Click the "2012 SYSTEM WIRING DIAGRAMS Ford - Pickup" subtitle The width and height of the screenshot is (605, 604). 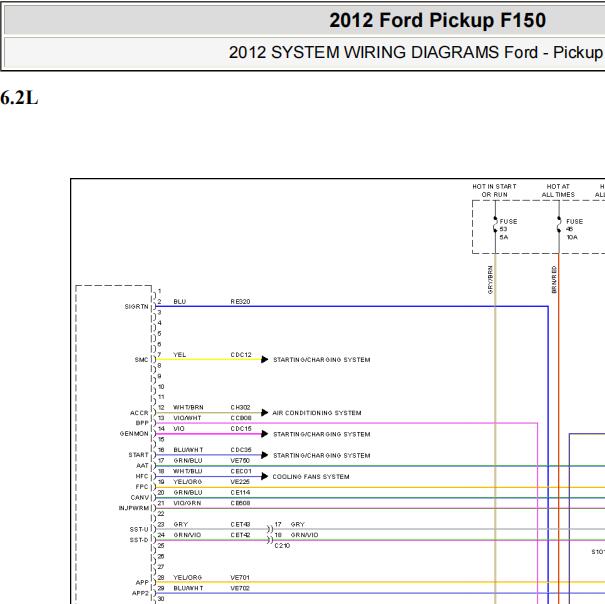coord(416,52)
